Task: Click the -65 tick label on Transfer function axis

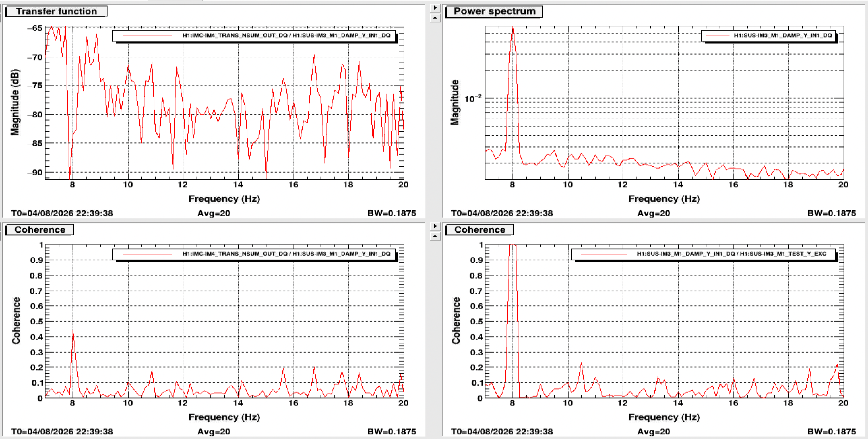Action: (x=35, y=28)
